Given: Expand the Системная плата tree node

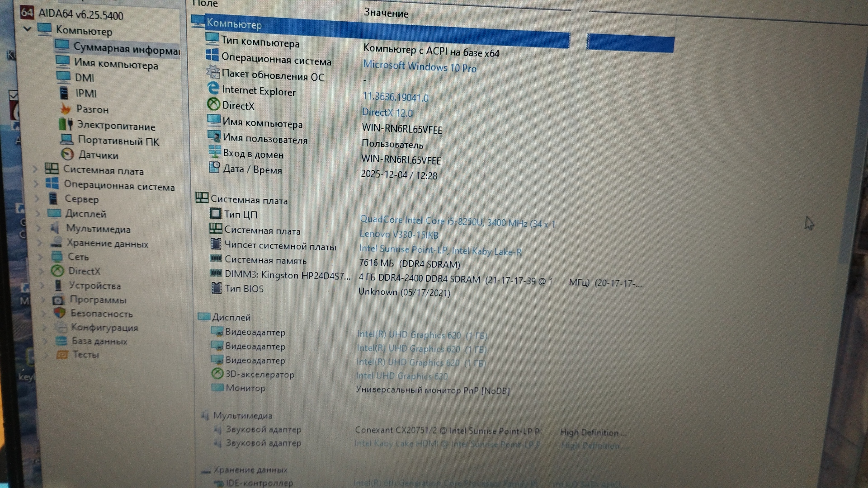Looking at the screenshot, I should point(35,169).
